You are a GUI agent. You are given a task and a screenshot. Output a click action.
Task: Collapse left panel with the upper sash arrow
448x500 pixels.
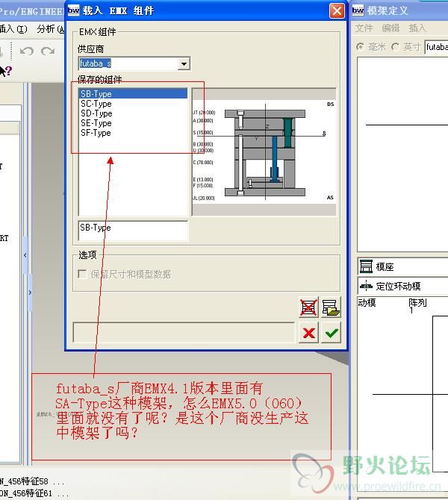coord(25,255)
